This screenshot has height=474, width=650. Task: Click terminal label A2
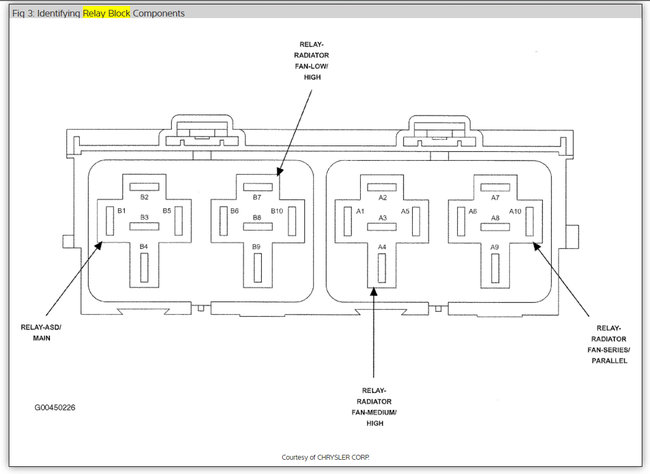point(383,197)
